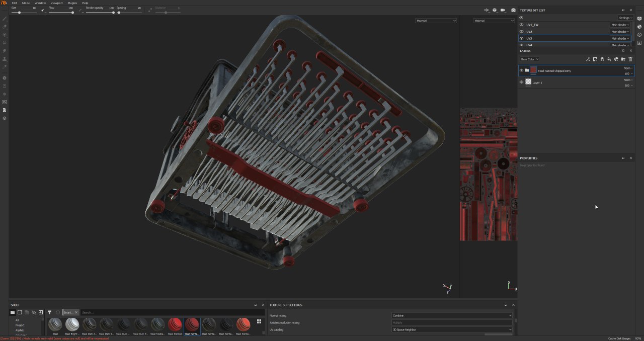
Task: Click the shelf filter funnel icon
Action: (x=49, y=312)
